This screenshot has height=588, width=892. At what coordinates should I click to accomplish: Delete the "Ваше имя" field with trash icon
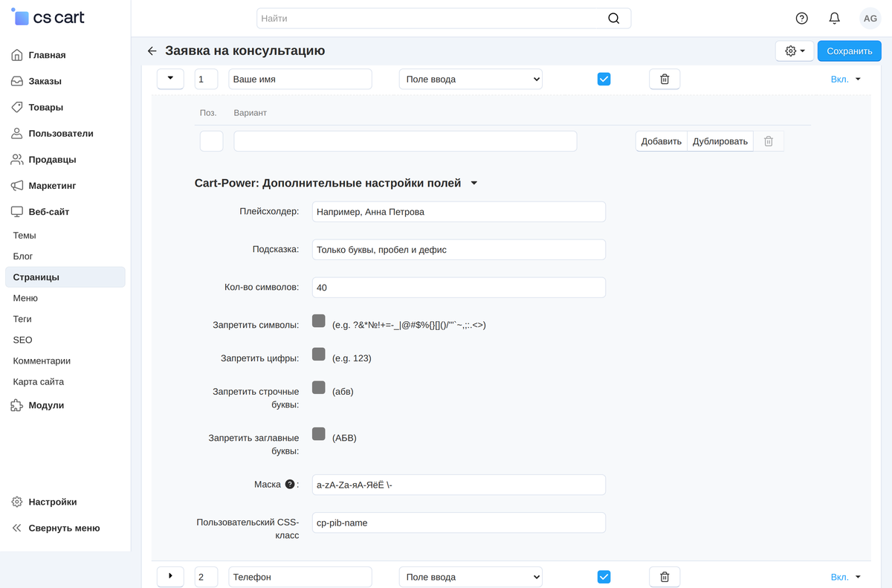(665, 79)
